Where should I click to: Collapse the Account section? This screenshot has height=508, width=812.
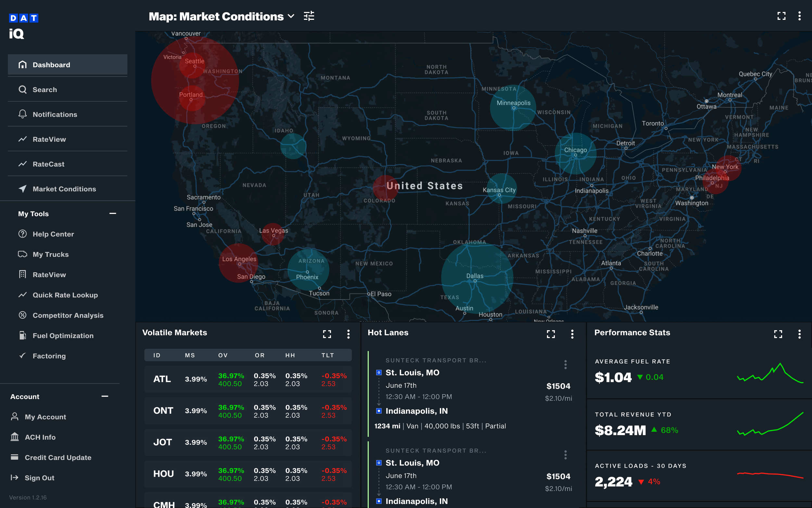(x=105, y=397)
